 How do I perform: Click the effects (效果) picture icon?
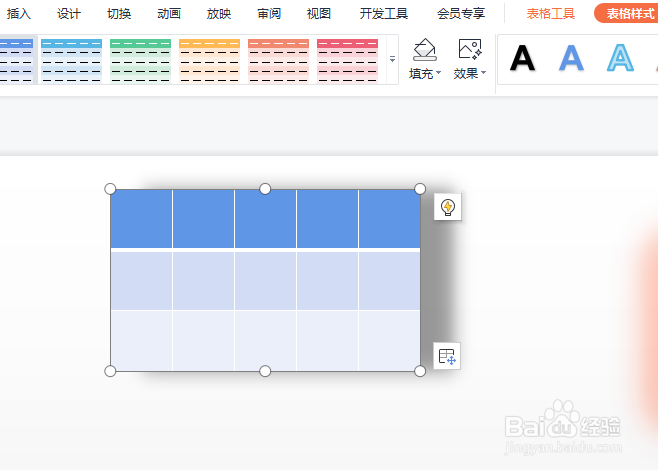[469, 50]
